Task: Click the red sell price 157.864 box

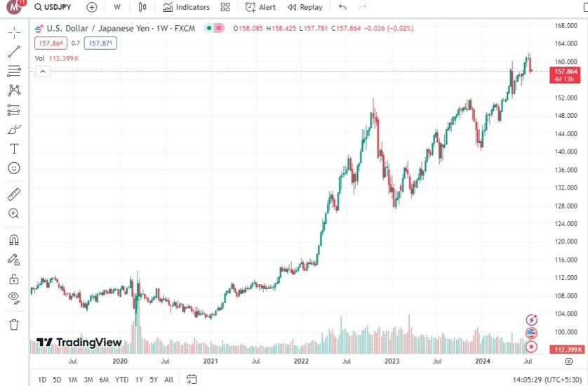Action: pos(49,43)
